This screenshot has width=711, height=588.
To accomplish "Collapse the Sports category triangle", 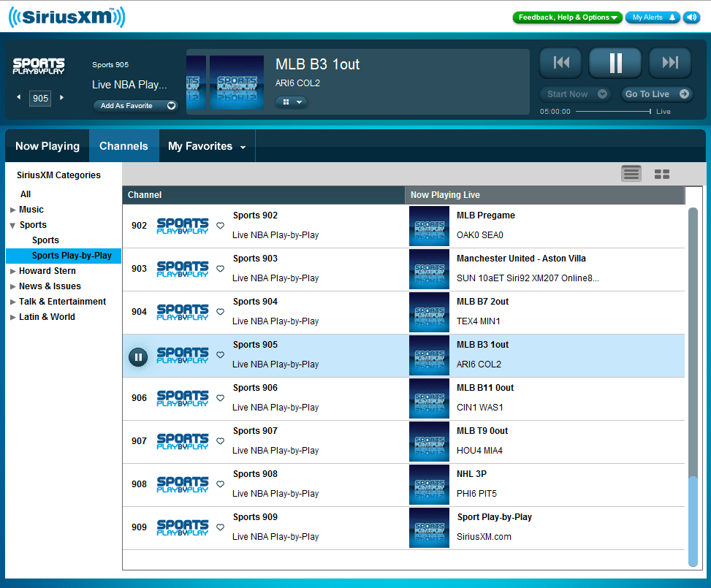I will click(x=12, y=225).
